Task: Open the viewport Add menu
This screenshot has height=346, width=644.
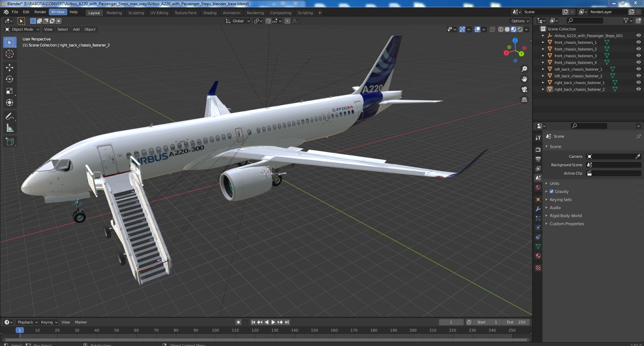Action: [76, 30]
